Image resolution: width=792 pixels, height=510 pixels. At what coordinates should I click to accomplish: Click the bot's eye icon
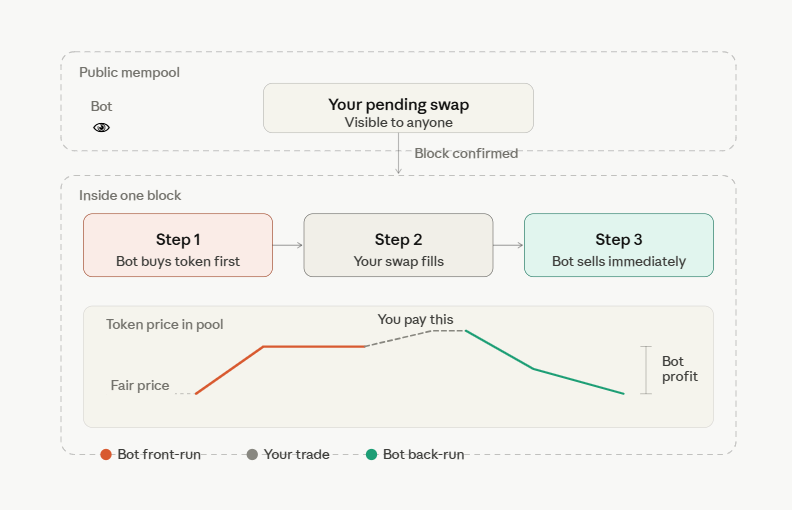tap(102, 127)
